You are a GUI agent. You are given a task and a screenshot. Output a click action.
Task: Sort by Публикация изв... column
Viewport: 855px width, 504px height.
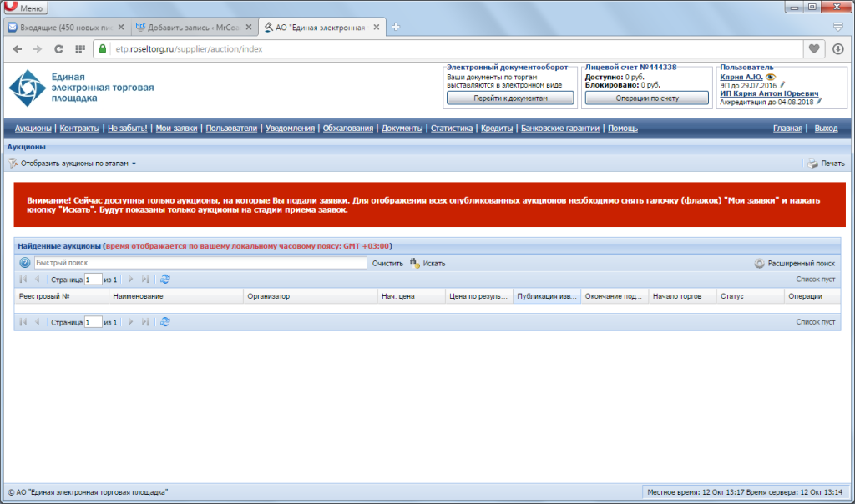(x=547, y=296)
